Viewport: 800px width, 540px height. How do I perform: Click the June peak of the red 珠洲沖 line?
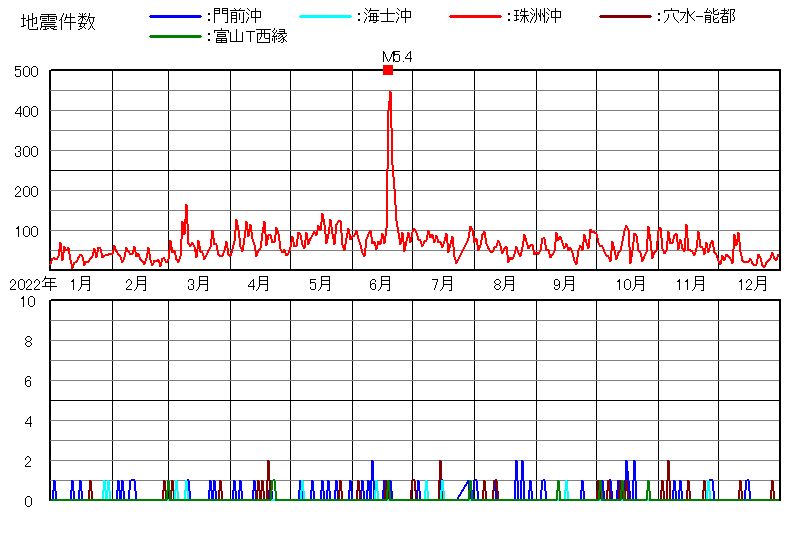(390, 92)
